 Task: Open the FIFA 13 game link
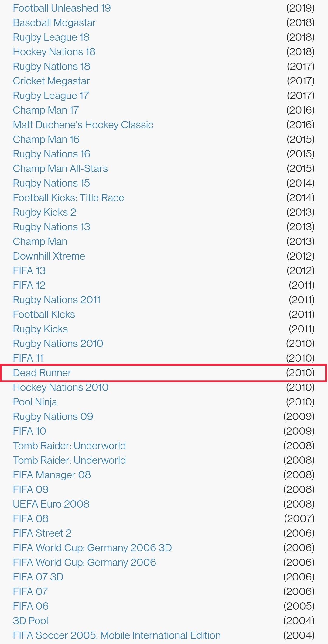click(x=29, y=271)
